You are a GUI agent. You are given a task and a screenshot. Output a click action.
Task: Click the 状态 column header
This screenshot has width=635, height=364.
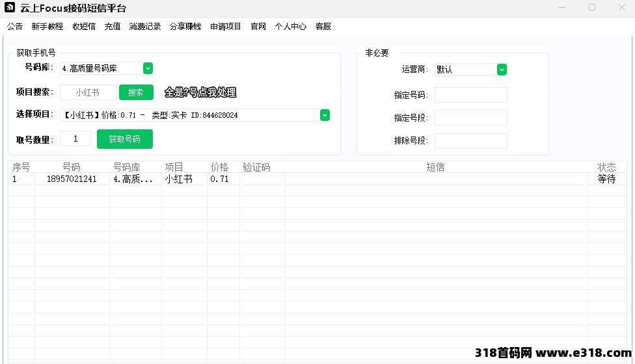(x=606, y=167)
